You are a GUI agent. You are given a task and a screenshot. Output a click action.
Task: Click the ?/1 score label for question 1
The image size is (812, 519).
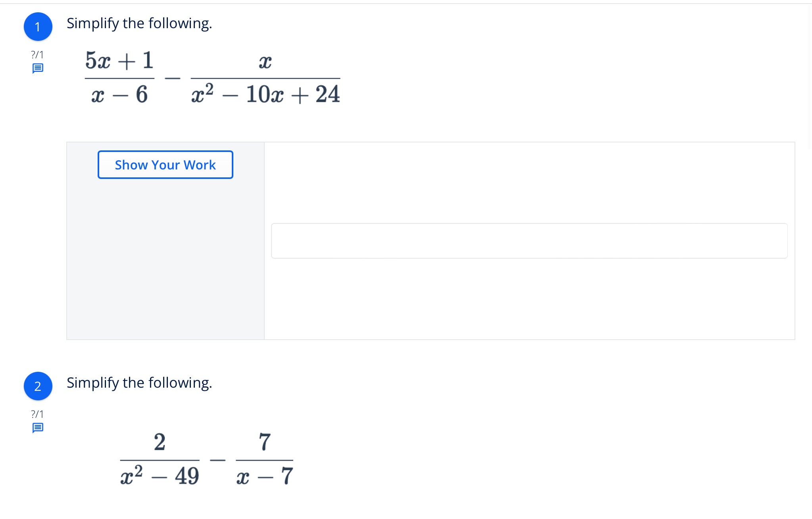(37, 54)
